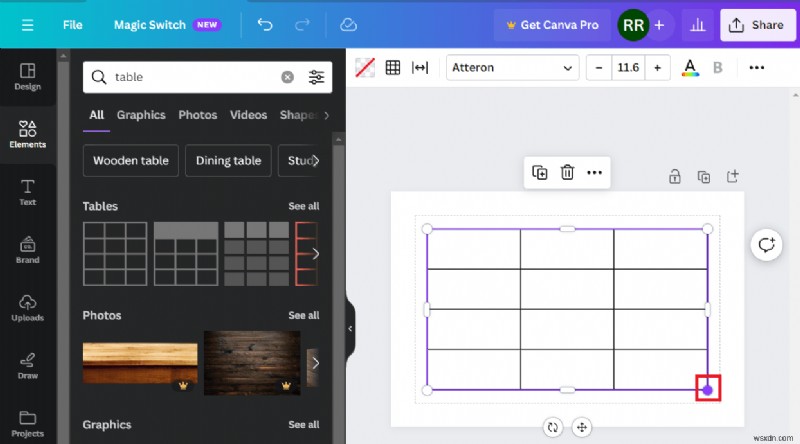
Task: Show more suggestion chips with arrow
Action: click(x=316, y=161)
